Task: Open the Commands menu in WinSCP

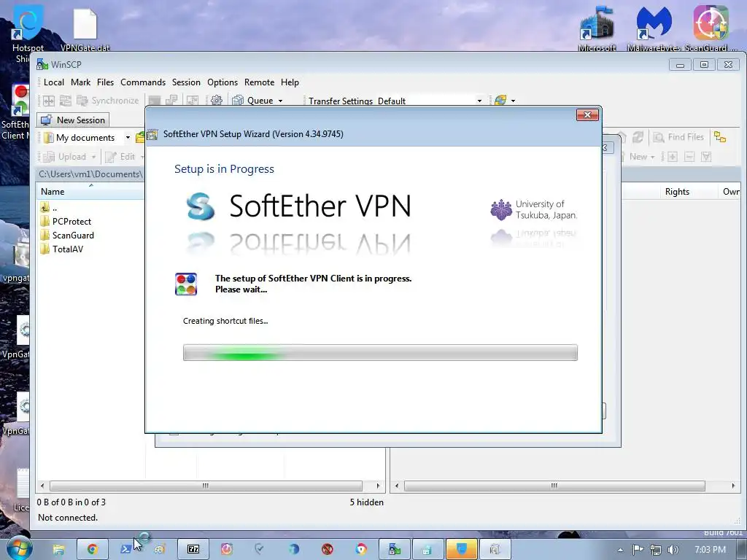Action: coord(143,82)
